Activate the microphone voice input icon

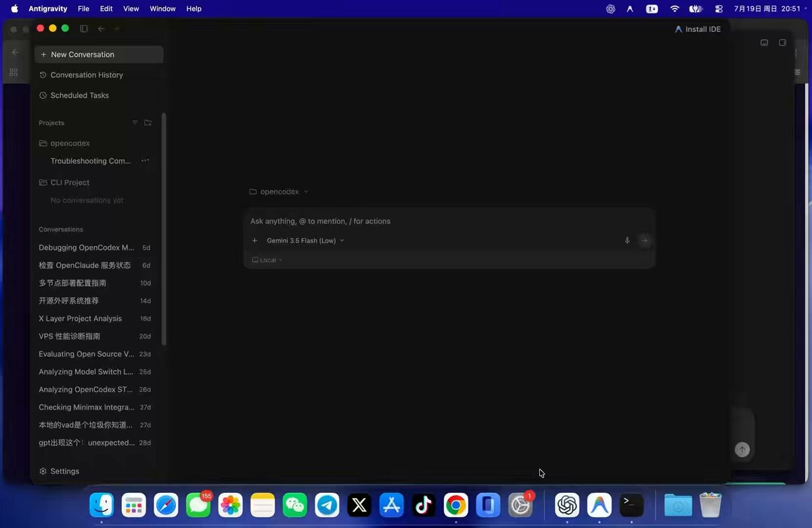pyautogui.click(x=627, y=240)
